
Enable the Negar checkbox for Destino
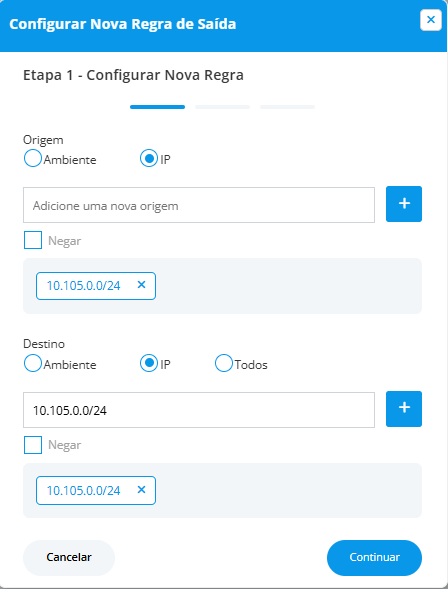[x=33, y=445]
